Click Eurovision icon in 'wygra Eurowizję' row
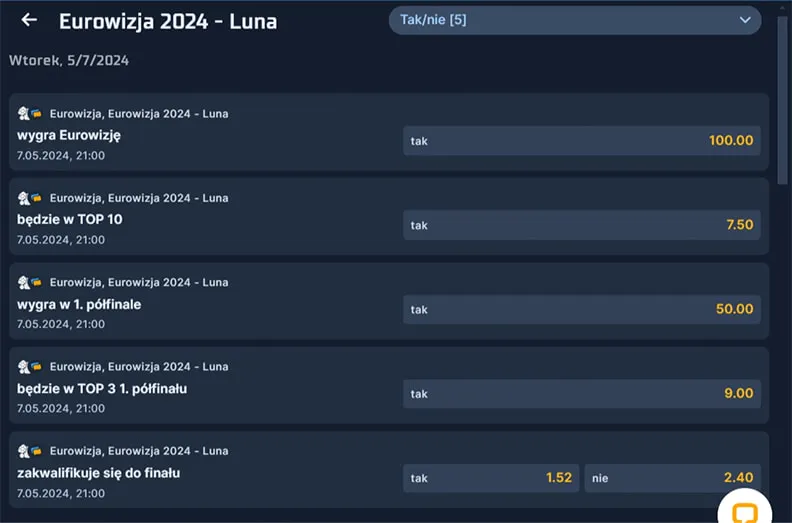This screenshot has height=523, width=792. tap(29, 114)
